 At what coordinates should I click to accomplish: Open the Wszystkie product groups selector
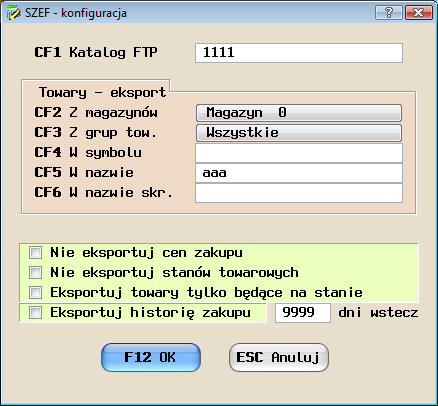coord(299,133)
